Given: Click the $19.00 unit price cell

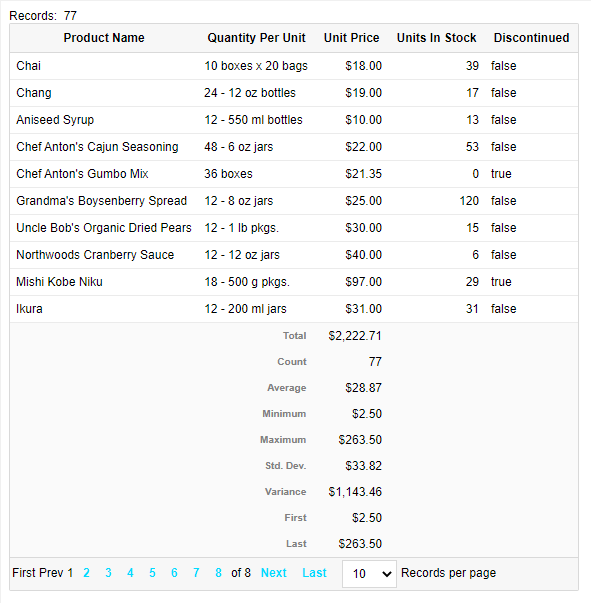Looking at the screenshot, I should 363,93.
